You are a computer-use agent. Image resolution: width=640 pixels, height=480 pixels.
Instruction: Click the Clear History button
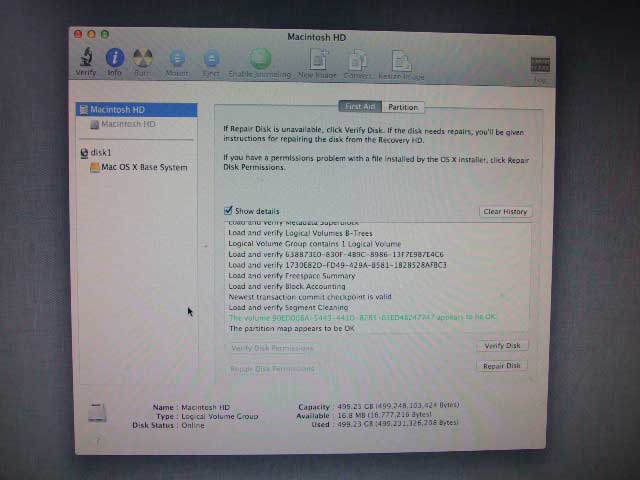coord(505,211)
